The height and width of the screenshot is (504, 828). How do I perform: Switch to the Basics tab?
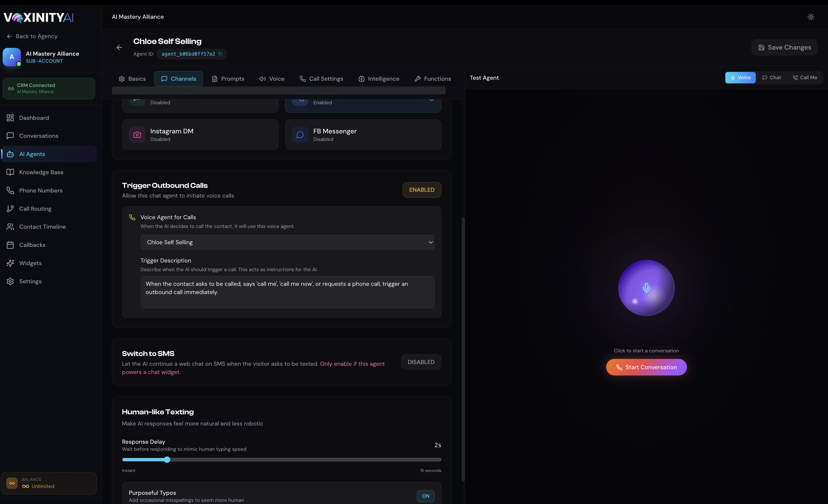coord(132,78)
